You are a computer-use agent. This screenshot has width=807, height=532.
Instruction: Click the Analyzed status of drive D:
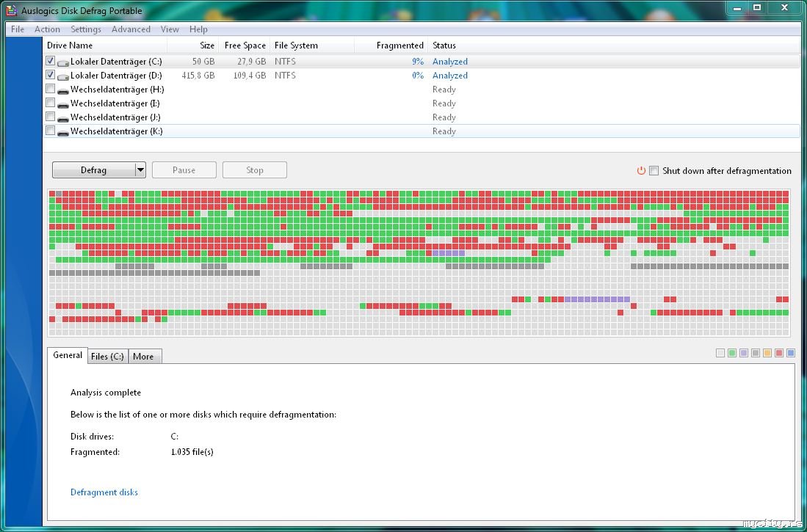pyautogui.click(x=450, y=76)
